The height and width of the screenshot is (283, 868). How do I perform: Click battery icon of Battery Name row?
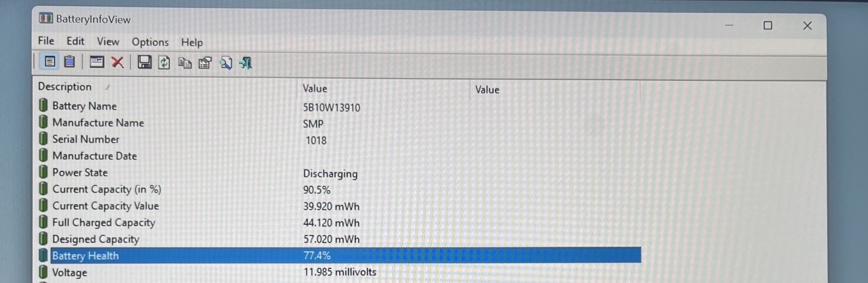43,105
